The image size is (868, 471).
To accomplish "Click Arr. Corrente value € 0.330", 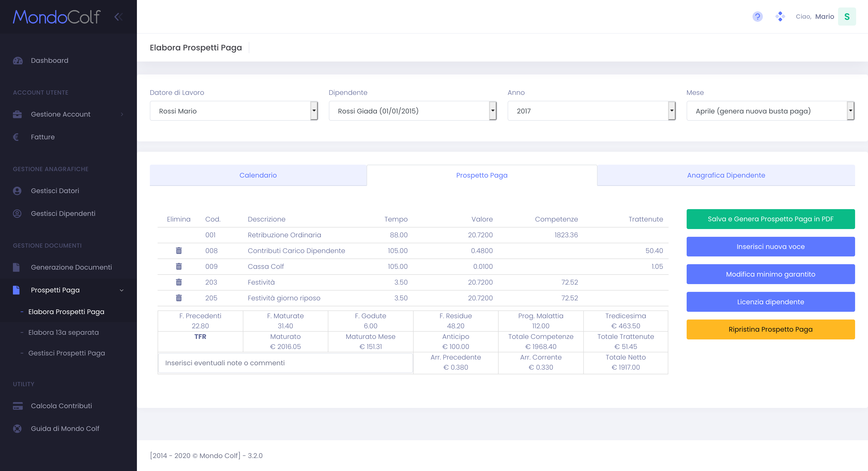I will click(540, 367).
